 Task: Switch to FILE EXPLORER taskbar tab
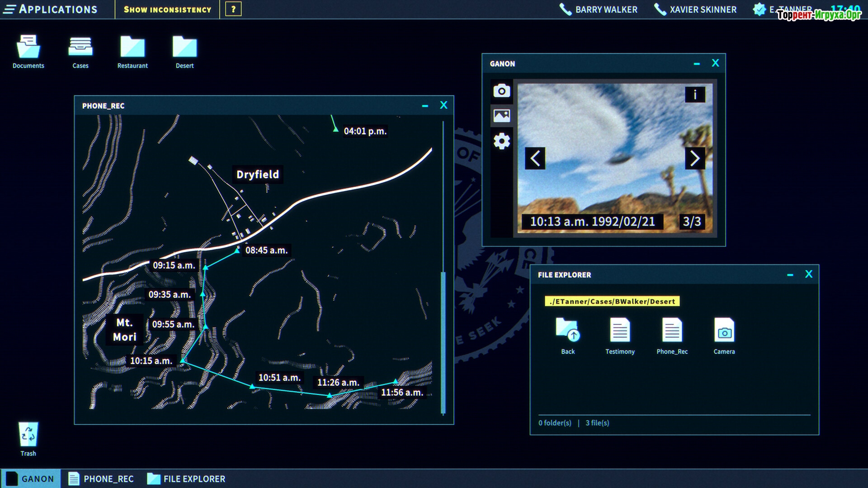coord(186,479)
